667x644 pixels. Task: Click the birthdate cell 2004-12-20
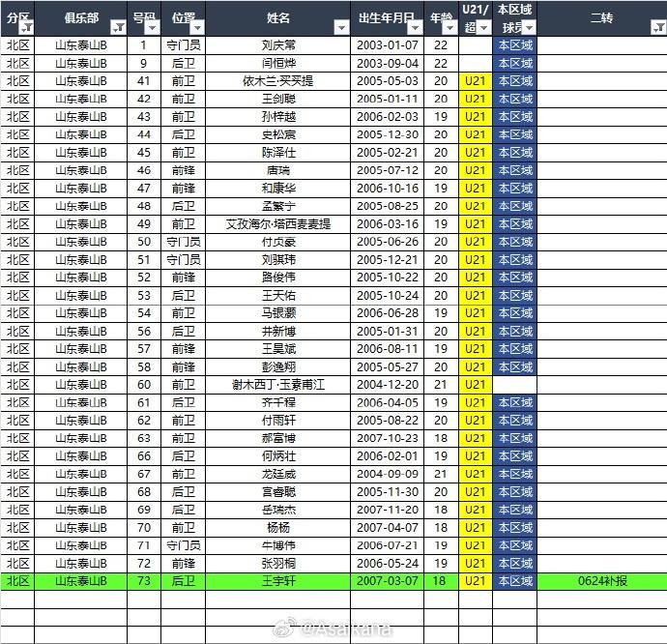click(x=388, y=384)
